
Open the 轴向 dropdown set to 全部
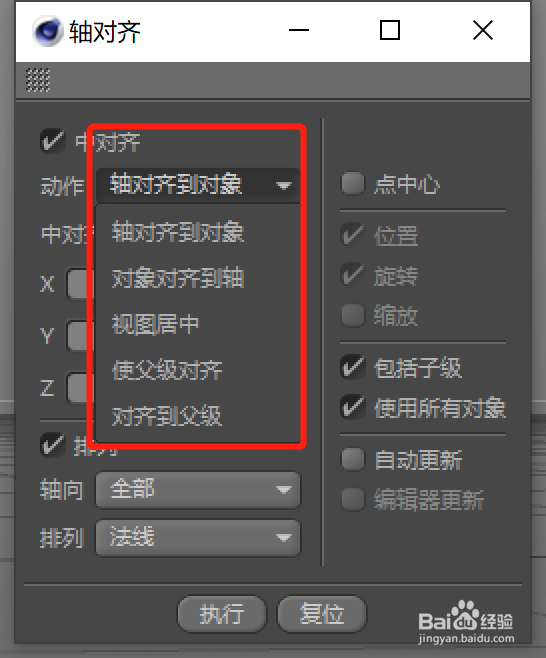(x=198, y=490)
